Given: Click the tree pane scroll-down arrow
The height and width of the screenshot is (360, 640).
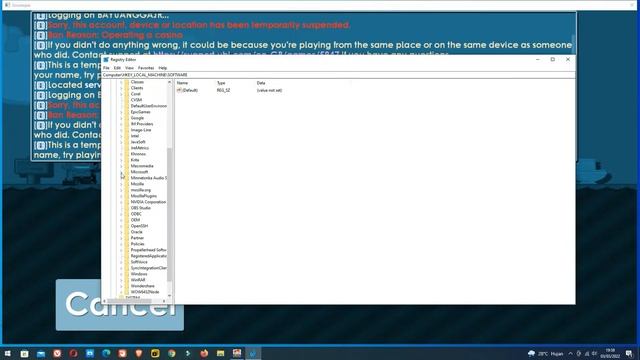Looking at the screenshot, I should (169, 296).
